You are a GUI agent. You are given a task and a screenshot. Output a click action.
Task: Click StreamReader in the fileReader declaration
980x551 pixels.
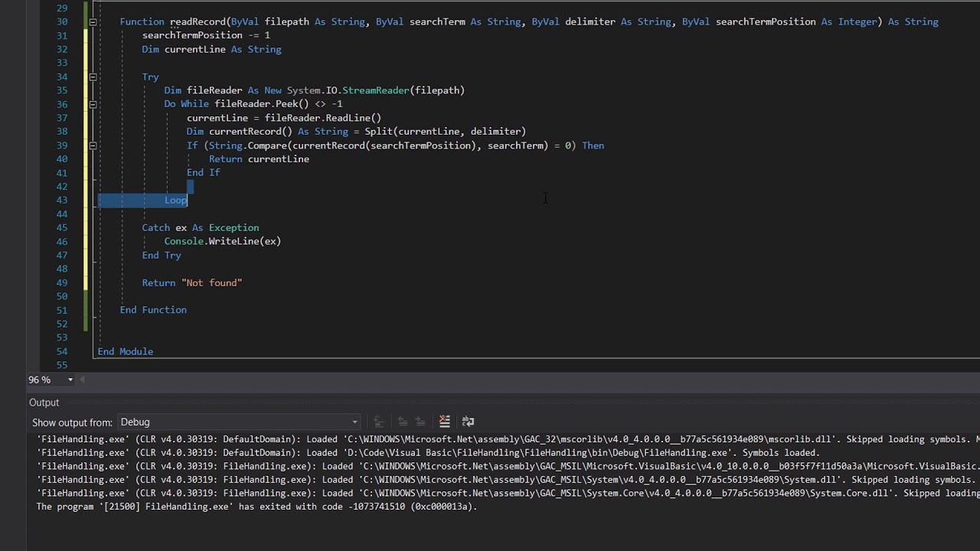(x=375, y=90)
